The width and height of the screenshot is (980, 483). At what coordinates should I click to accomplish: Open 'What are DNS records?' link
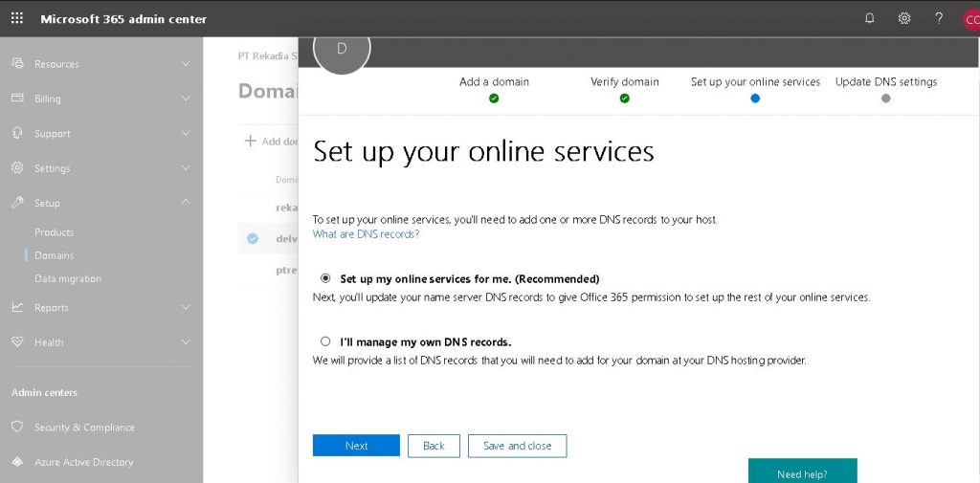(366, 234)
